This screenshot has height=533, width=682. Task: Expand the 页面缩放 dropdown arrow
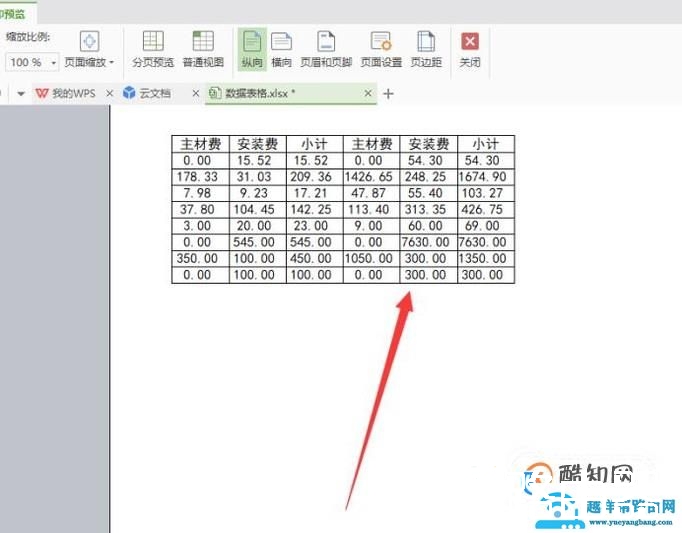112,62
